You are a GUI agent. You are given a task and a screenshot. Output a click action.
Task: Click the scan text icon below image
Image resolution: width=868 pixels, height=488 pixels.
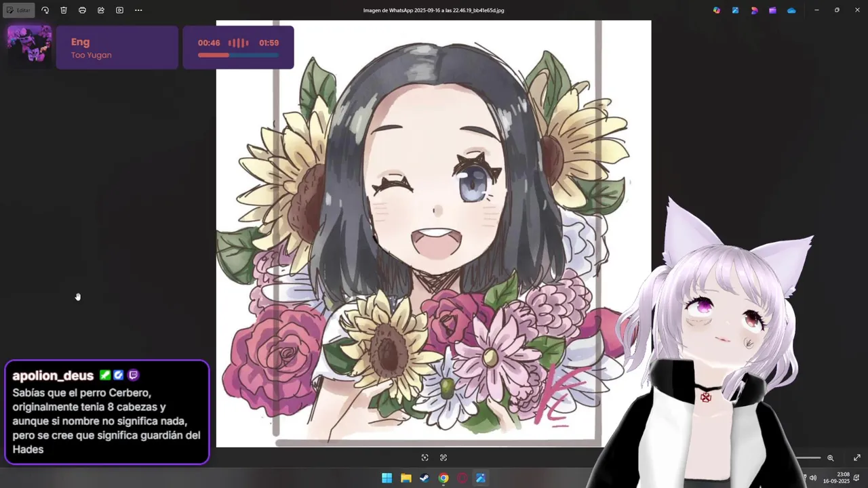click(443, 457)
